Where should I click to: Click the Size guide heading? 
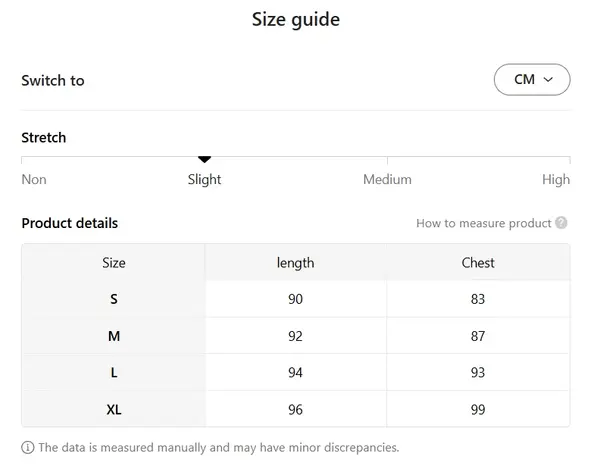(x=296, y=20)
